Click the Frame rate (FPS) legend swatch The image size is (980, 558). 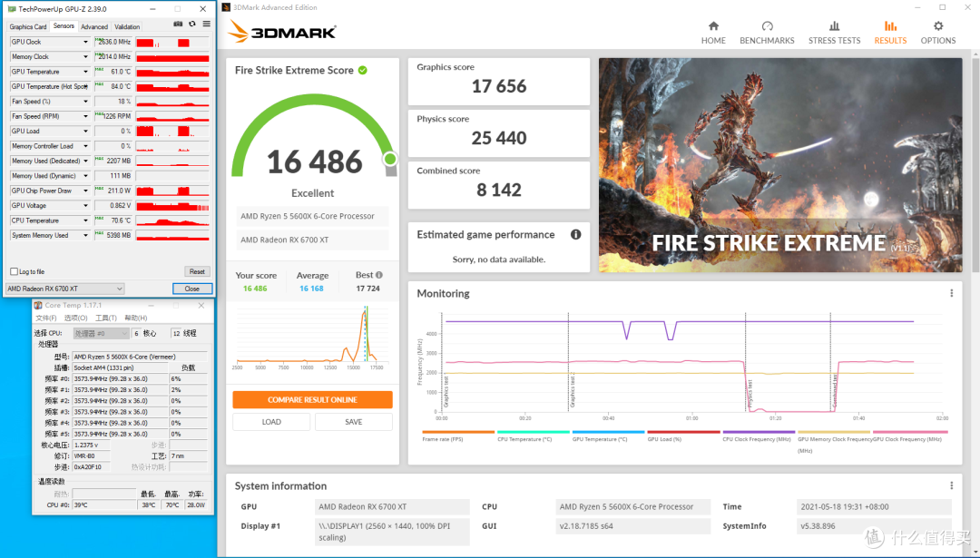458,432
